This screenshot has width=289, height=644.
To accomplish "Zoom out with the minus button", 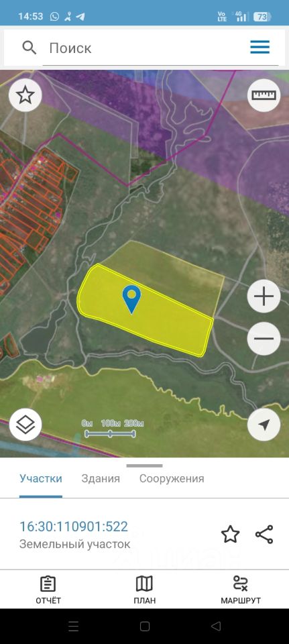I will [x=264, y=339].
